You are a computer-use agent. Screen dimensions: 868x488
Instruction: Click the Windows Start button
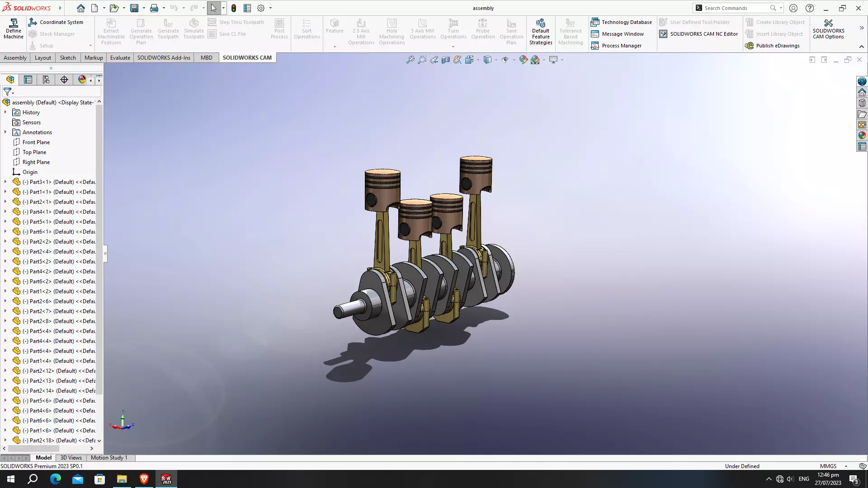[x=11, y=479]
